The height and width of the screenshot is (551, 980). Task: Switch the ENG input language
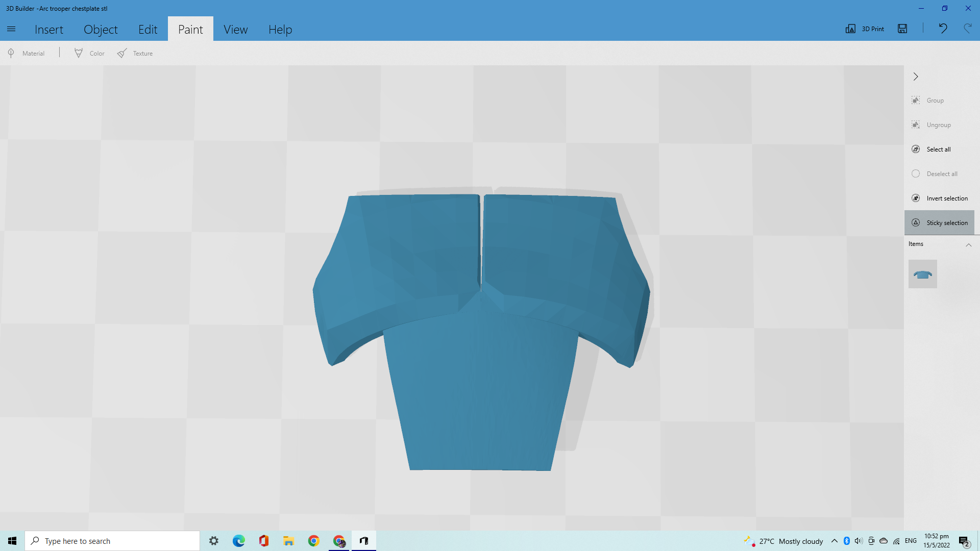point(911,541)
